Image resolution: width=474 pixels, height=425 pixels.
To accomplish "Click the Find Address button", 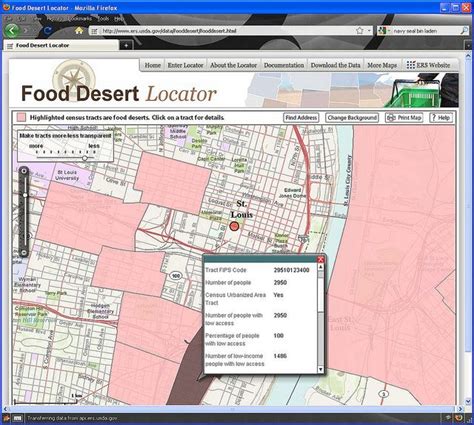I will tap(301, 118).
